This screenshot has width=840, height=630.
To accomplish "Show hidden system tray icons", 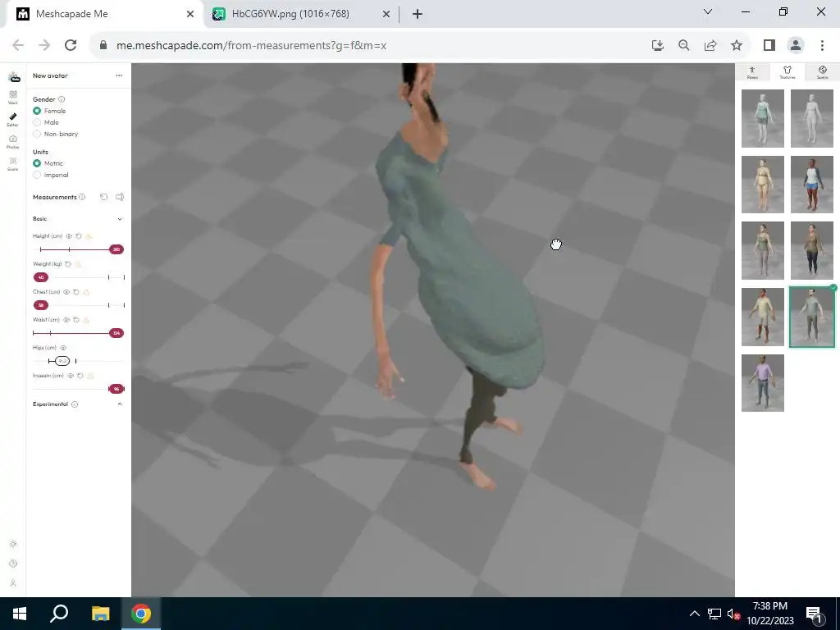I will tap(694, 614).
